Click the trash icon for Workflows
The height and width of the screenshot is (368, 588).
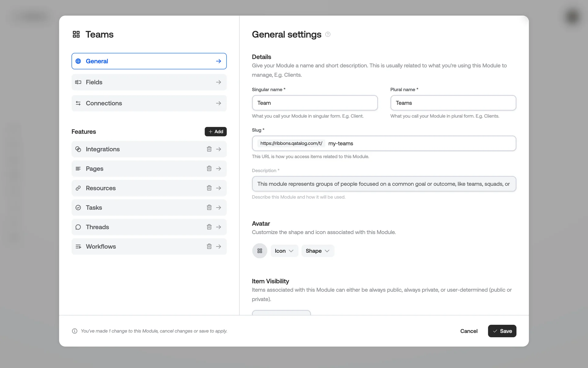[x=209, y=247]
